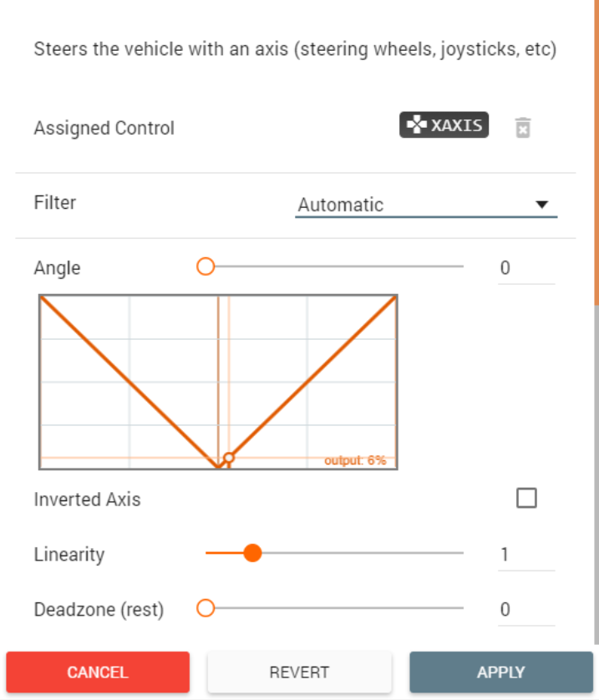The width and height of the screenshot is (599, 700).
Task: Click the Deadzone (rest) slider handle
Action: [206, 609]
